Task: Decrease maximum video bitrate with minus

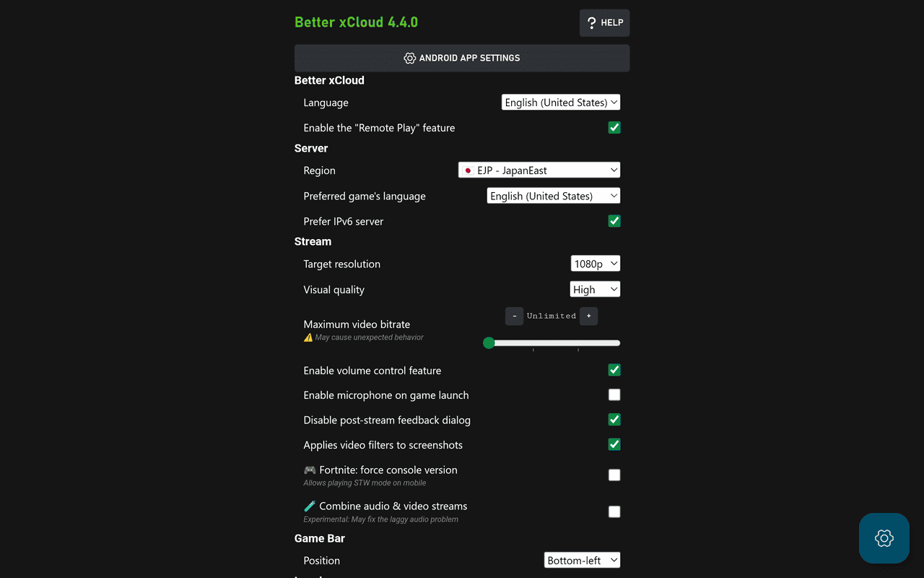Action: click(x=514, y=316)
